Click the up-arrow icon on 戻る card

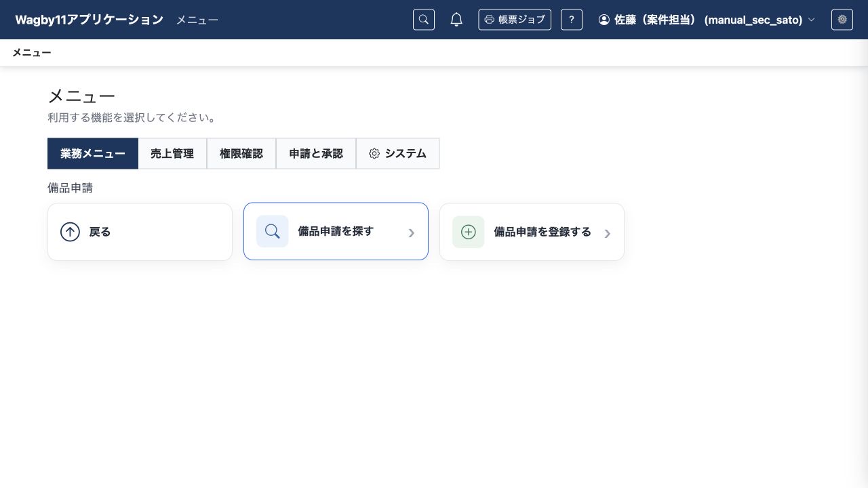[x=70, y=232]
